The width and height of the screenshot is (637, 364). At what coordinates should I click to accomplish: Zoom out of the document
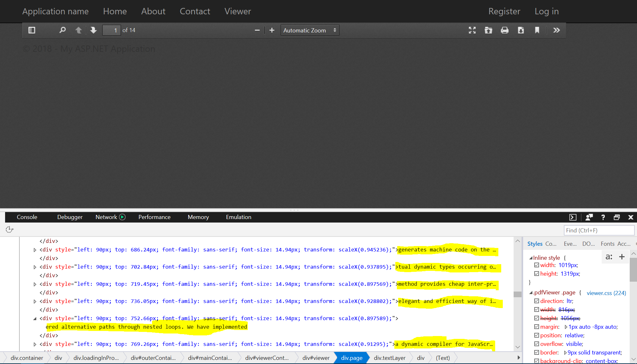pyautogui.click(x=257, y=30)
